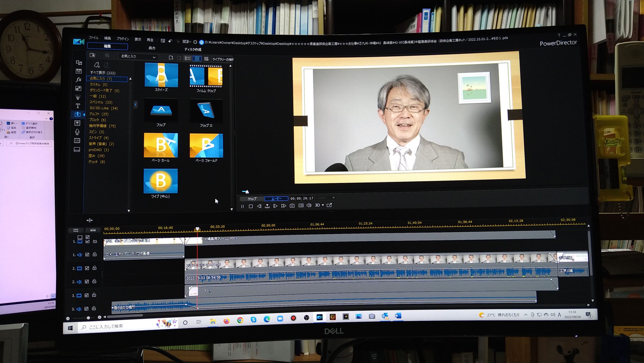Undock the preview window
Screen dimensions: 644x363
click(329, 205)
